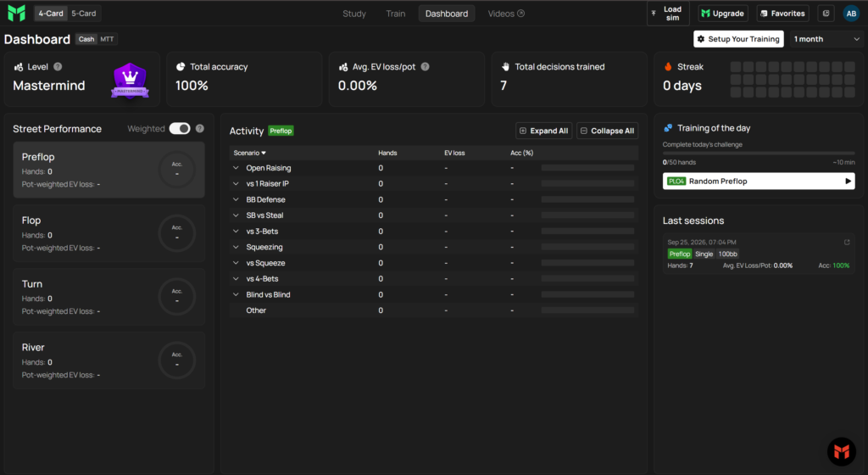Click the Total accuracy pie icon
The height and width of the screenshot is (475, 868).
181,66
